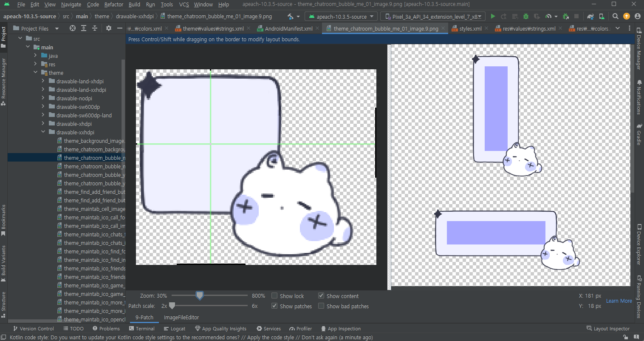
Task: Open Build Variants side panel
Action: tap(3, 264)
